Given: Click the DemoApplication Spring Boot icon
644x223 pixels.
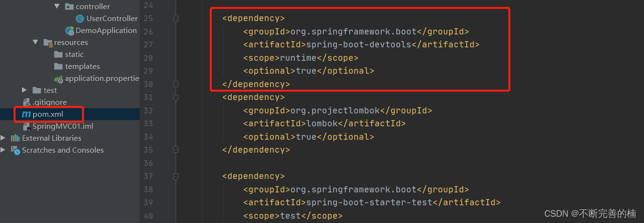Looking at the screenshot, I should (69, 30).
